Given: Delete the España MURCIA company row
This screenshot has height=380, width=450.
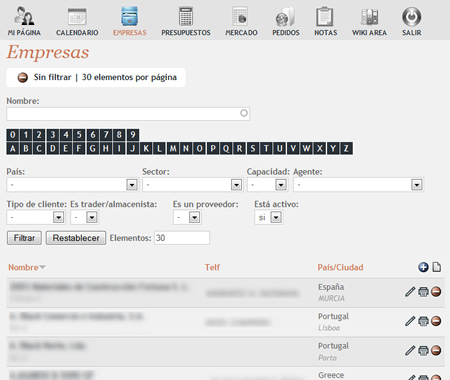Looking at the screenshot, I should pyautogui.click(x=436, y=292).
